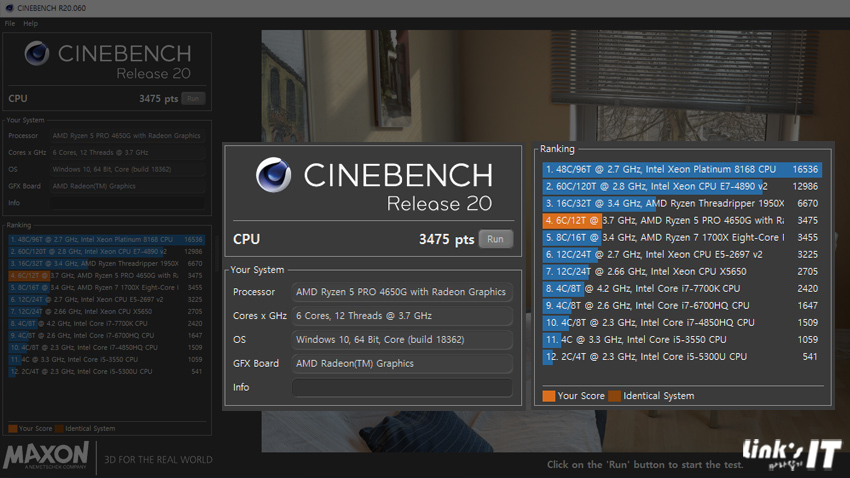The width and height of the screenshot is (850, 478).
Task: Select the Core i5-5300U ranking row
Action: [107, 371]
